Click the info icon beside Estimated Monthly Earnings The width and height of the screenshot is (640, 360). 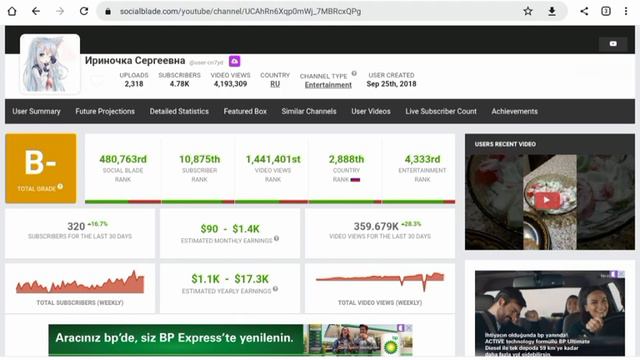click(x=276, y=239)
